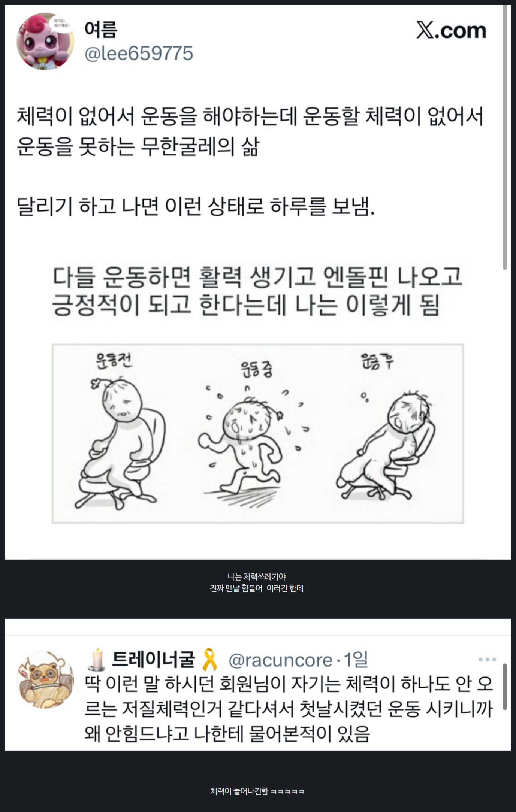The image size is (516, 812).
Task: Click the second tweet's scrollbar thumb
Action: [x=505, y=687]
